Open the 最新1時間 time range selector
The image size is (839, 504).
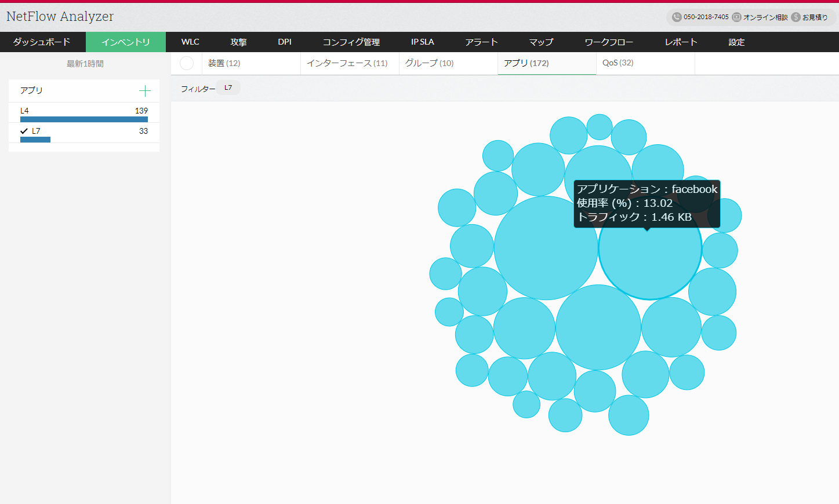point(85,64)
